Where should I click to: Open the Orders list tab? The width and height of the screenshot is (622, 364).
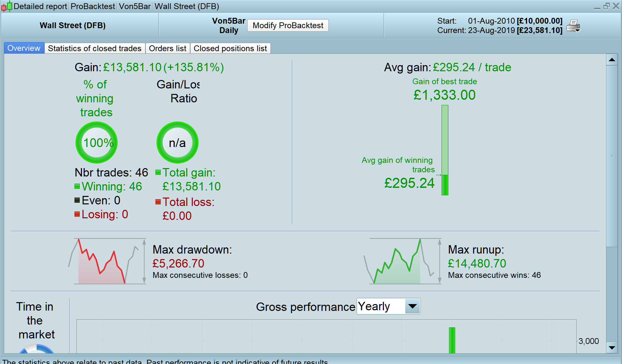[x=167, y=48]
